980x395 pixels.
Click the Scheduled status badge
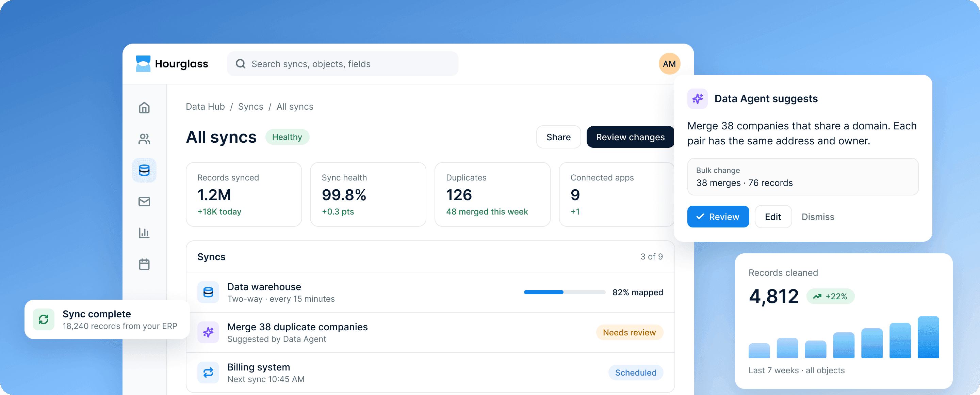(635, 373)
